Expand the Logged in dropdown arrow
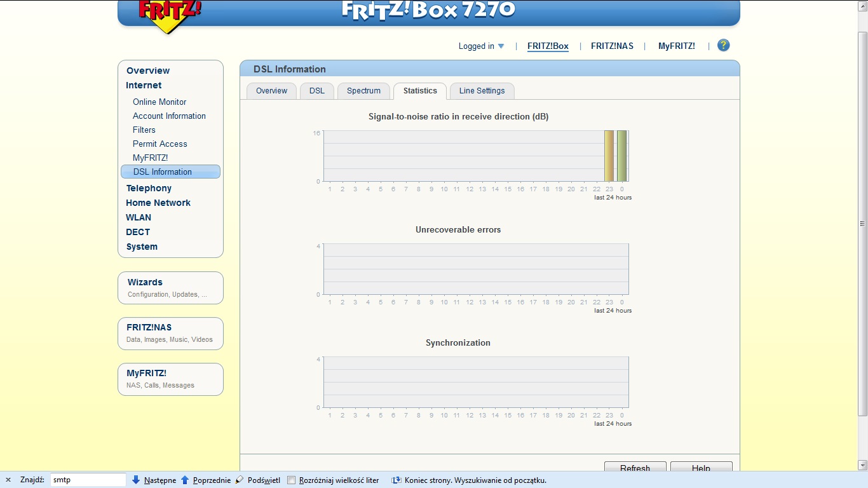 click(501, 46)
